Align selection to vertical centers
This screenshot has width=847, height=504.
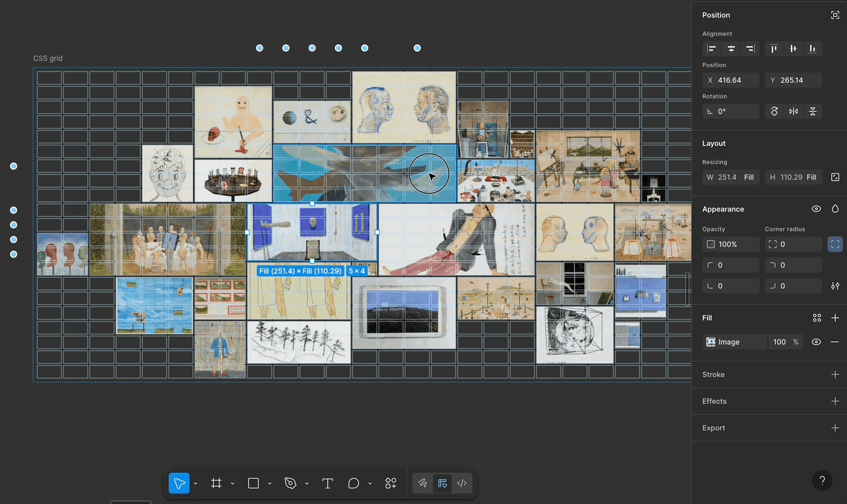point(793,49)
